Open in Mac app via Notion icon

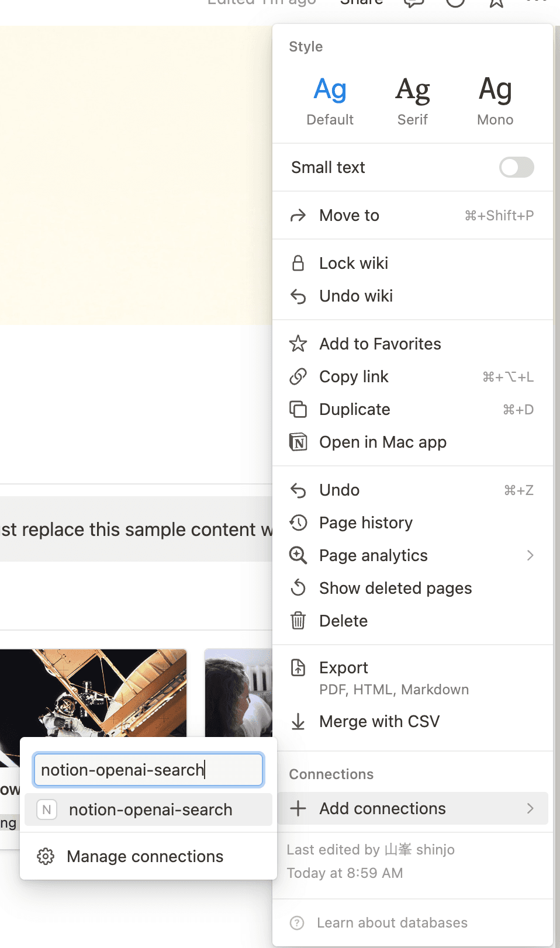[298, 442]
